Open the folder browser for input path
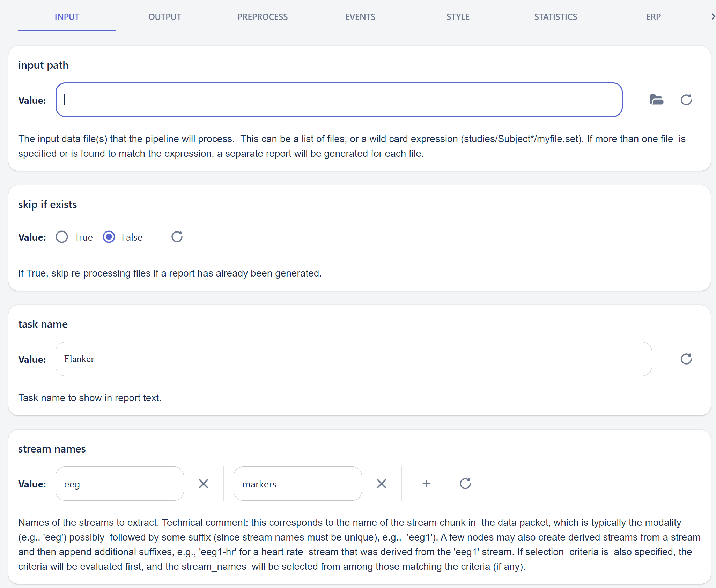Screen dimensions: 716x588 pyautogui.click(x=656, y=100)
